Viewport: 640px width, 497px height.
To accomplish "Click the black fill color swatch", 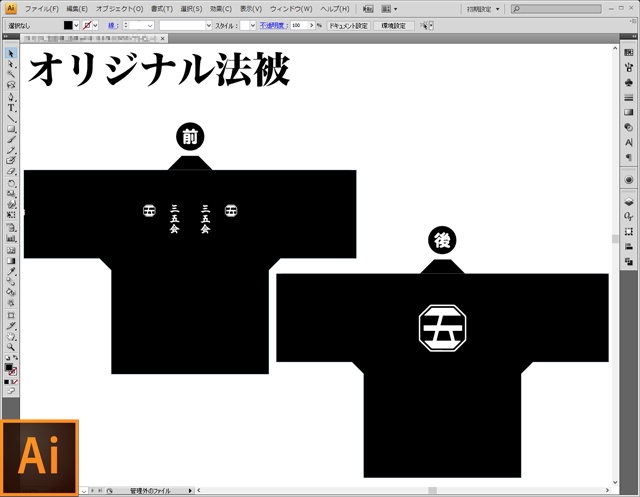I will click(68, 25).
